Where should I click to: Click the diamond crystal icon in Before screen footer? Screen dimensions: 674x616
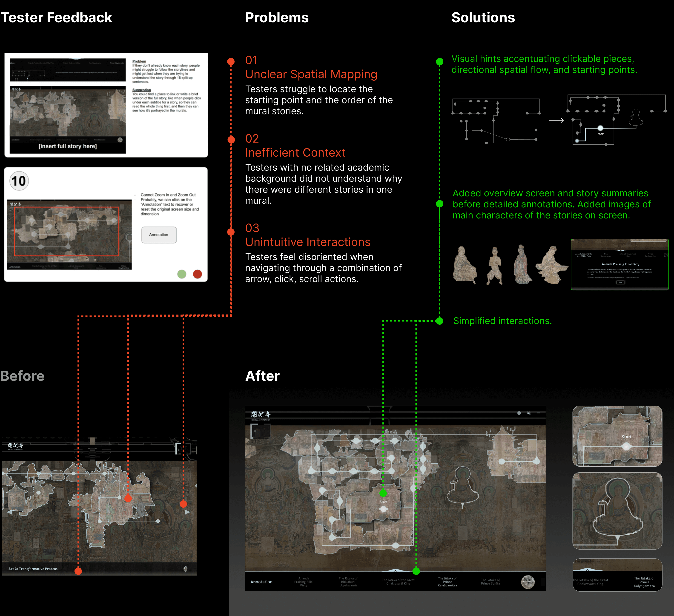[186, 569]
